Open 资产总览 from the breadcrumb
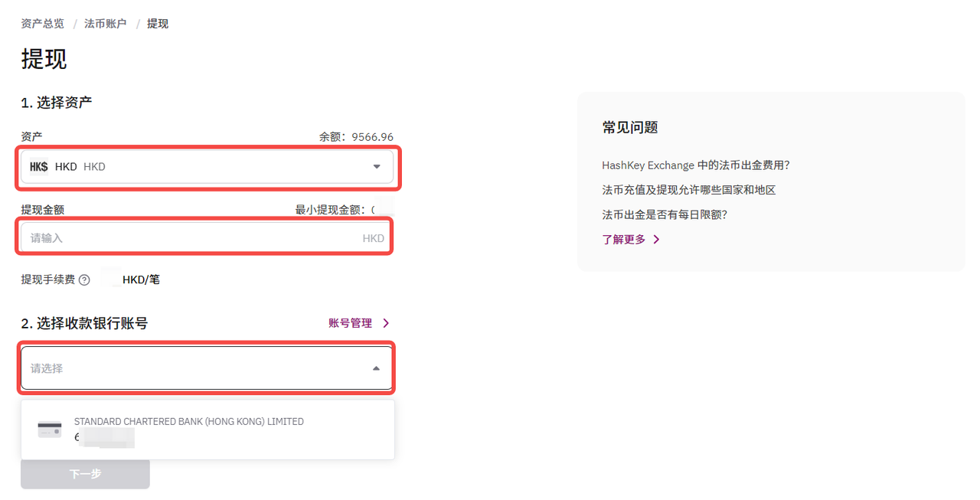Screen dimensions: 980x500 [x=42, y=23]
